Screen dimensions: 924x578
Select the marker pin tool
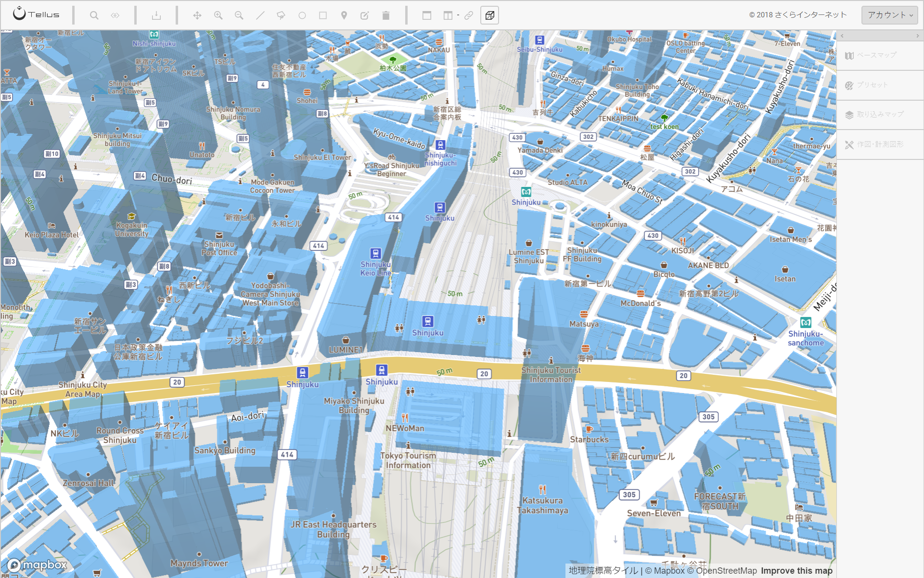344,15
